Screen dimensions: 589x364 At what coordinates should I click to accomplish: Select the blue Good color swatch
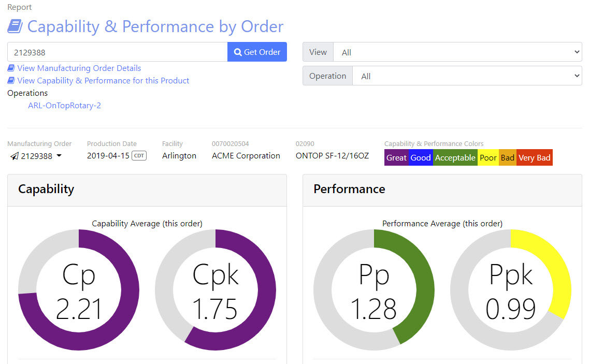pos(421,158)
